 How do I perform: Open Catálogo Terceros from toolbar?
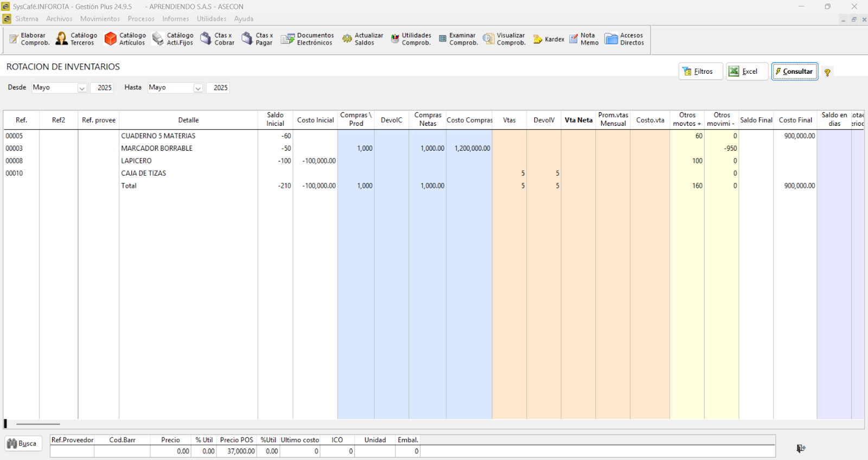point(62,39)
